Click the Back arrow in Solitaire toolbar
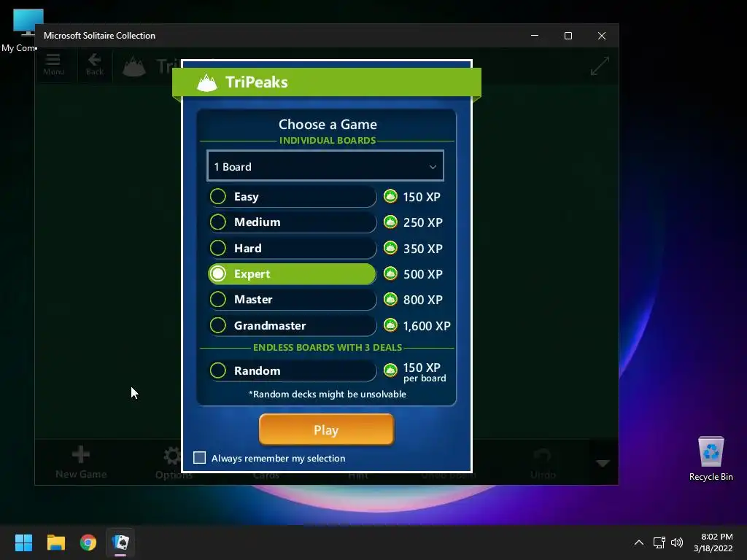 point(94,65)
